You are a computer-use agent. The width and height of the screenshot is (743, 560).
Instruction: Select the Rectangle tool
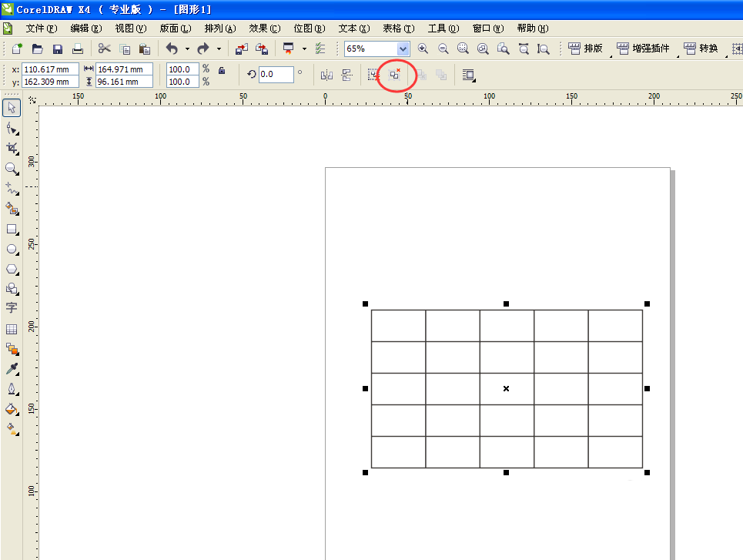(x=12, y=229)
